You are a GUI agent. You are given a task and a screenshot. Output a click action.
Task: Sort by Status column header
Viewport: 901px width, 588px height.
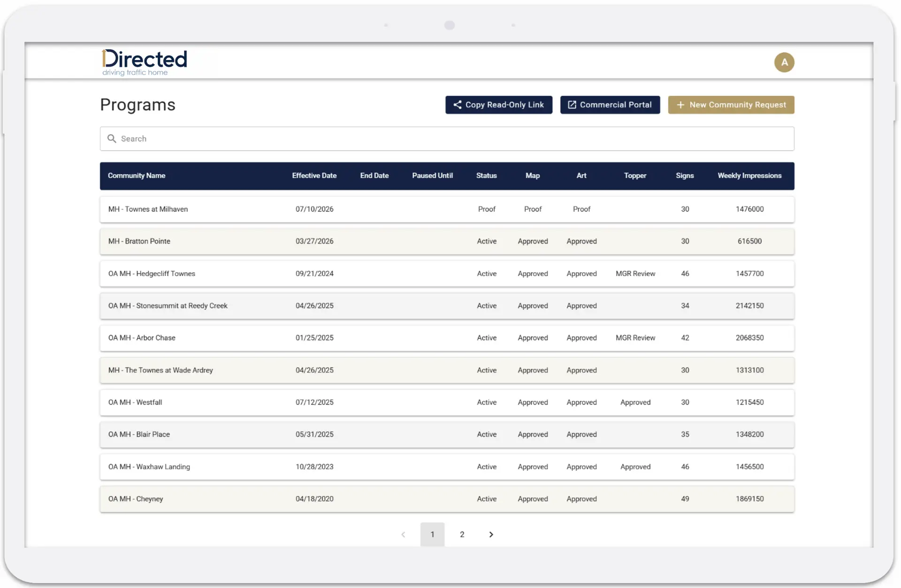(x=487, y=176)
